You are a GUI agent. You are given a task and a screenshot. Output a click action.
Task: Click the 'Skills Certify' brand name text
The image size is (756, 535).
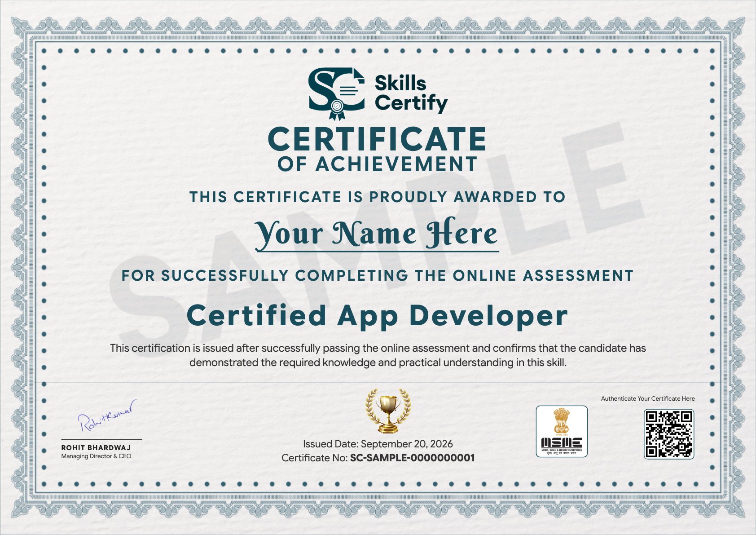tap(411, 93)
